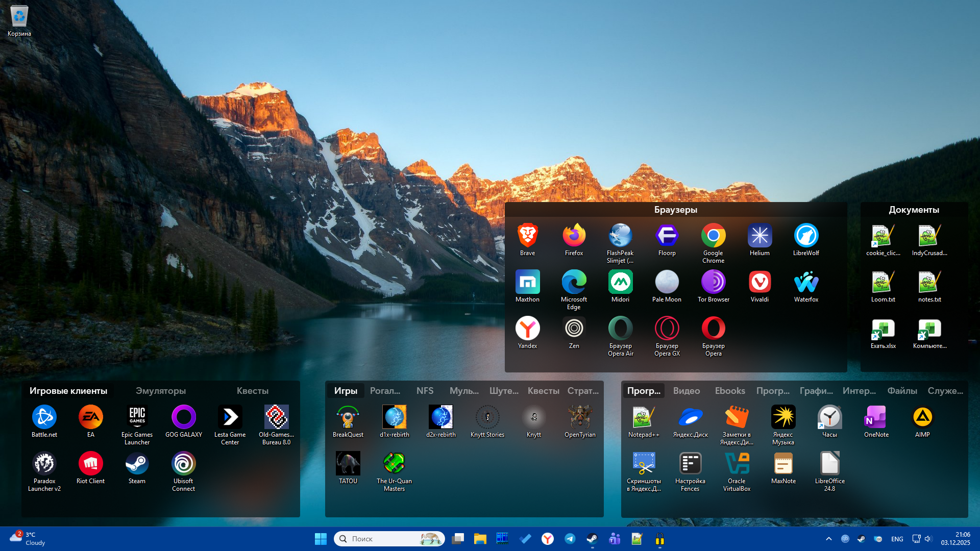Switch to the NFS games tab

[x=425, y=391]
